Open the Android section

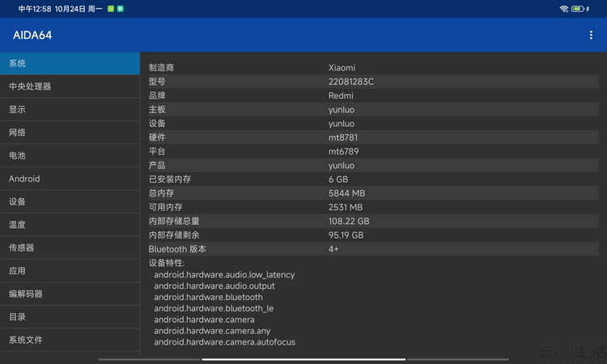click(x=70, y=179)
